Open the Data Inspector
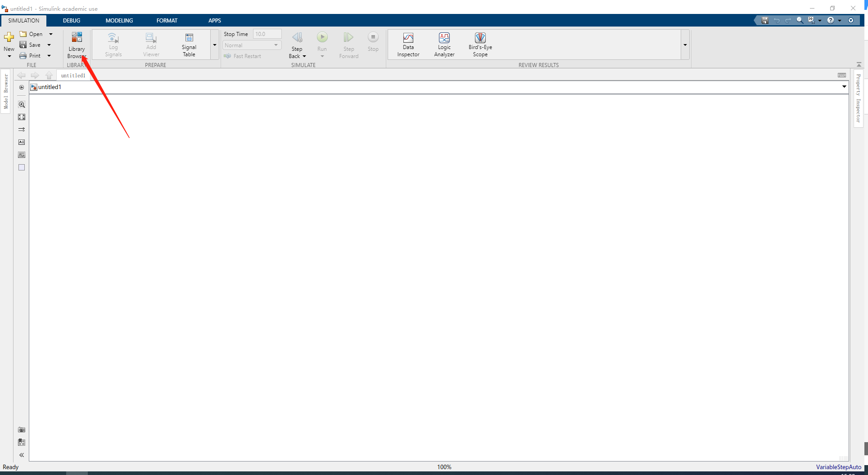This screenshot has width=868, height=475. 407,44
